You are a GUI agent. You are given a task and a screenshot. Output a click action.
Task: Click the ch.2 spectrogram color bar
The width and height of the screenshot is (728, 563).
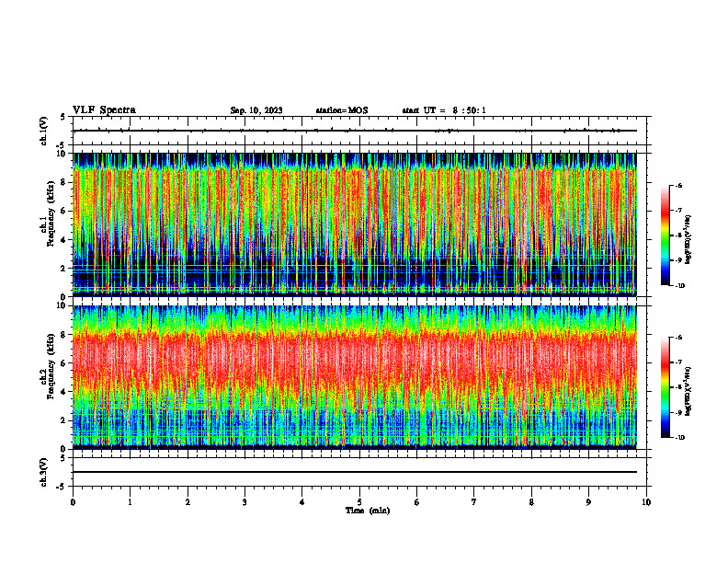point(665,387)
